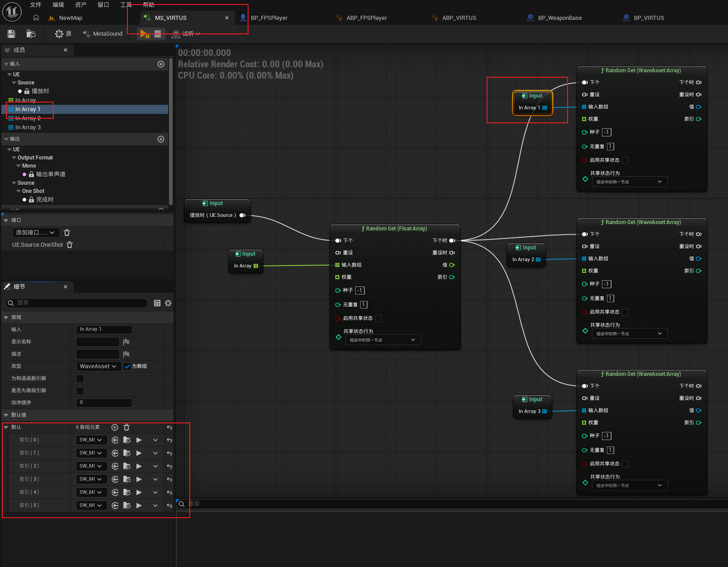Image resolution: width=728 pixels, height=567 pixels.
Task: Open the 试听 audition options
Action: [x=186, y=34]
